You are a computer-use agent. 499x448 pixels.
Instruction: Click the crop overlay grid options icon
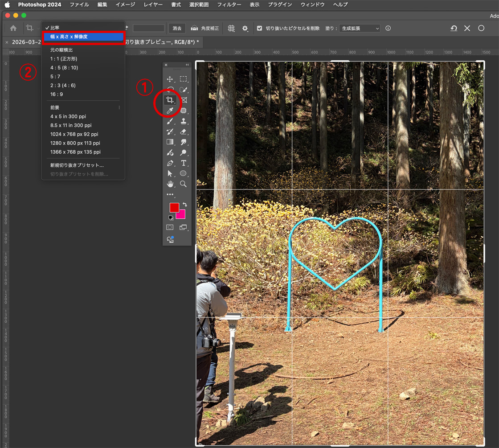231,28
